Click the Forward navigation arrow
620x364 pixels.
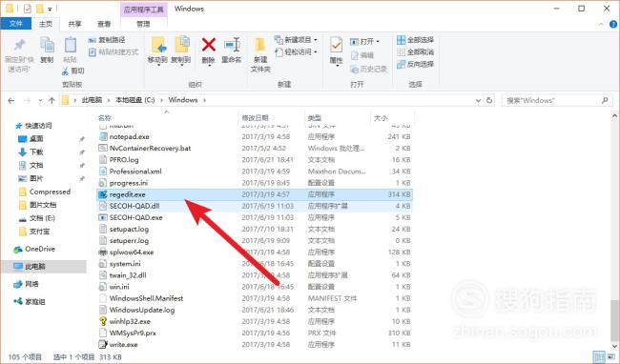tap(28, 101)
